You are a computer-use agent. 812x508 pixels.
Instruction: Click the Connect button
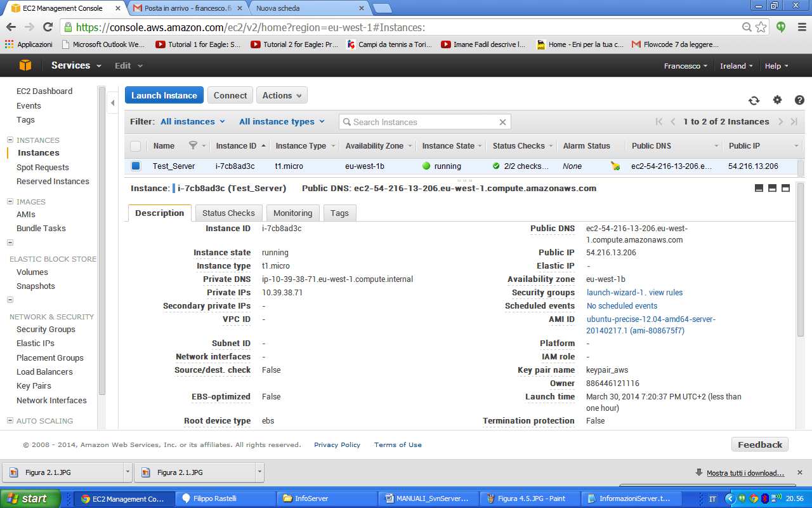230,95
